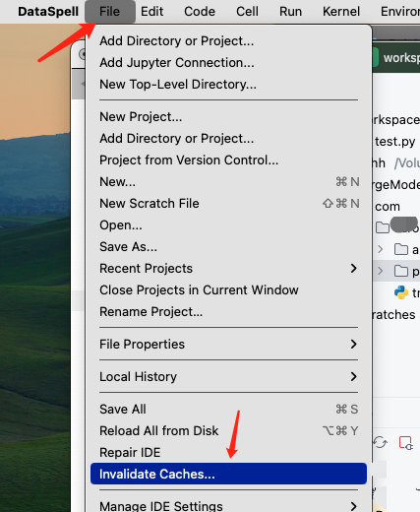
Task: Expand the 'a' folder tree node
Action: (x=381, y=249)
